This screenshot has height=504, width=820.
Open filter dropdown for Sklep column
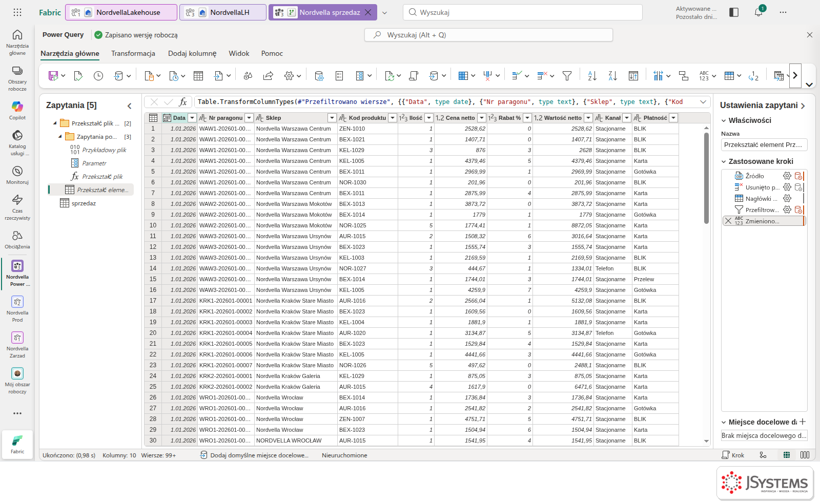click(x=332, y=118)
